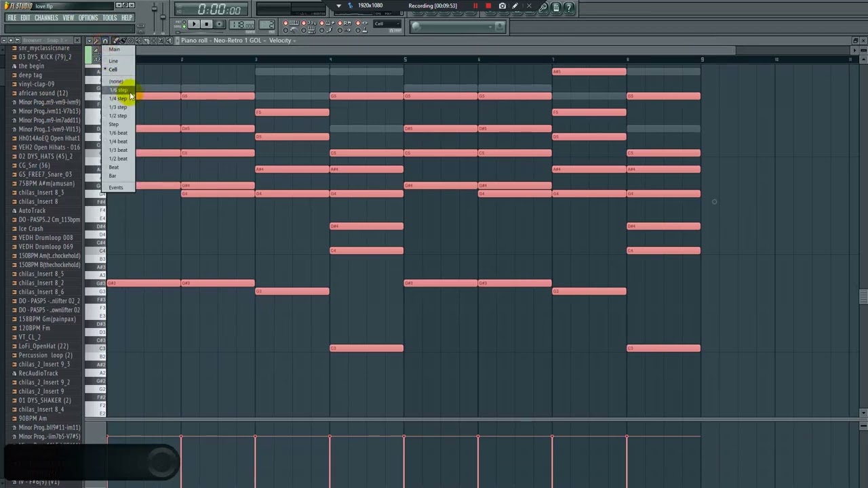Open the VIEW menu
868x488 pixels.
[68, 18]
